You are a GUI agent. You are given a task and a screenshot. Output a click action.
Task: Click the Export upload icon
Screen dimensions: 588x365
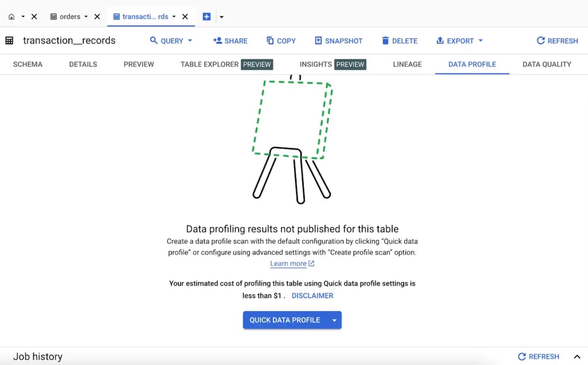[x=440, y=40]
